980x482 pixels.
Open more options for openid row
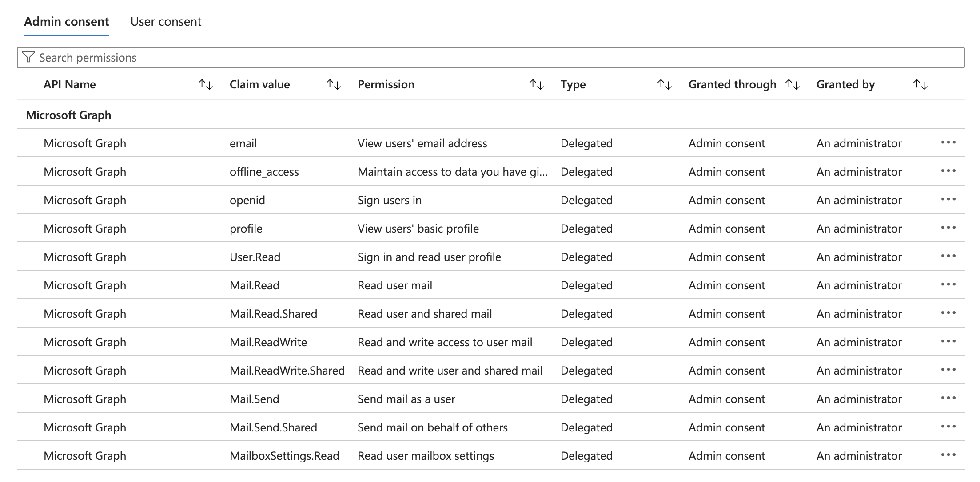(x=948, y=199)
